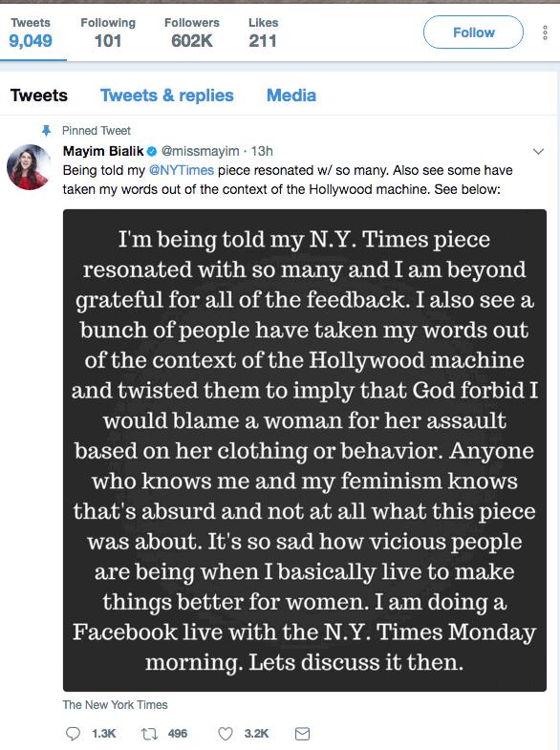Select the Tweets timeline tab
Screen dimensions: 560x750
point(39,96)
